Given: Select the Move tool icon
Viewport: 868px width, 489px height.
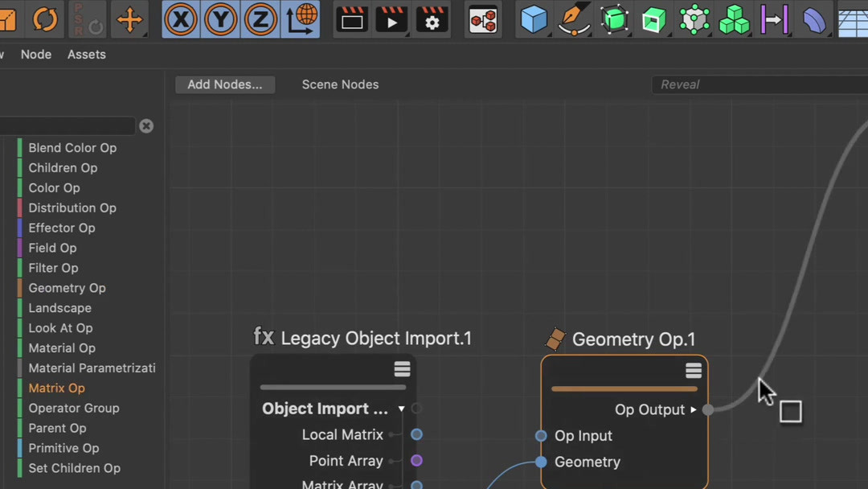Looking at the screenshot, I should pyautogui.click(x=129, y=19).
